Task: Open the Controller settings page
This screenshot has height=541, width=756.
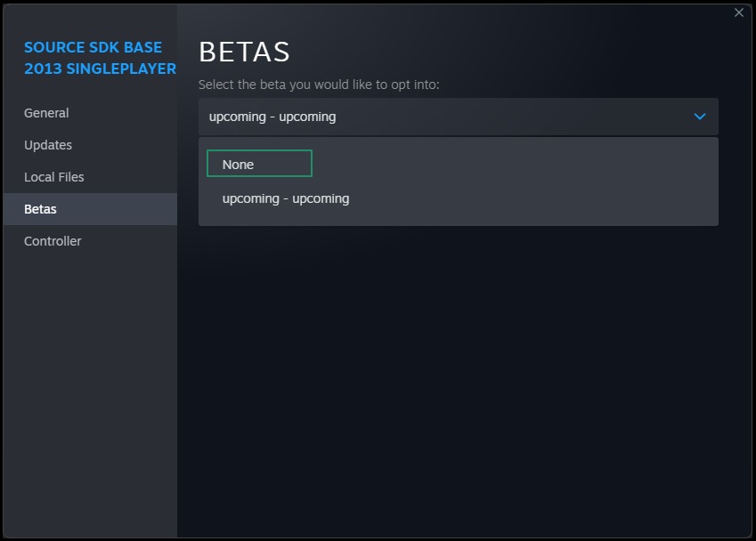Action: (x=53, y=241)
